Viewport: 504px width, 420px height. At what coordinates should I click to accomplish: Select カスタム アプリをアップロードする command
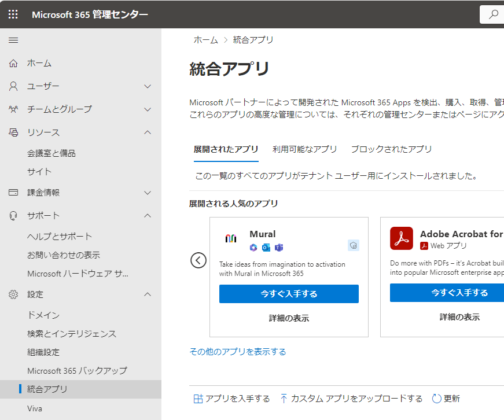[351, 399]
